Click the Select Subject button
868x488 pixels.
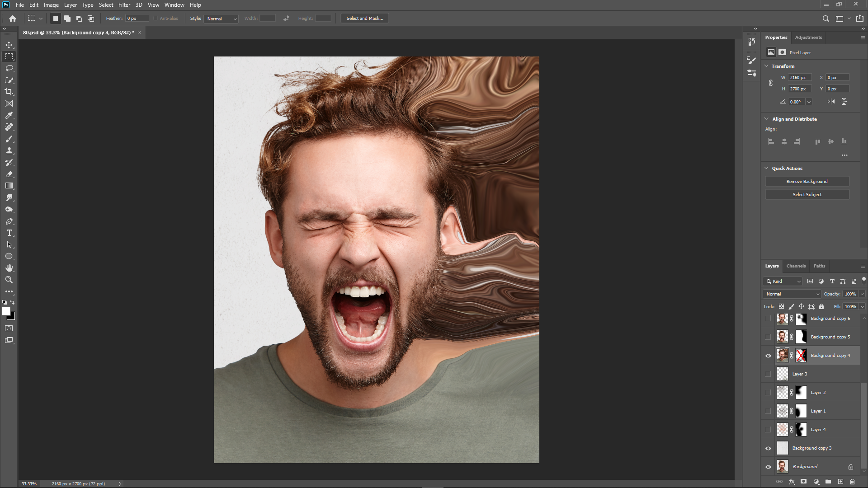(x=807, y=194)
